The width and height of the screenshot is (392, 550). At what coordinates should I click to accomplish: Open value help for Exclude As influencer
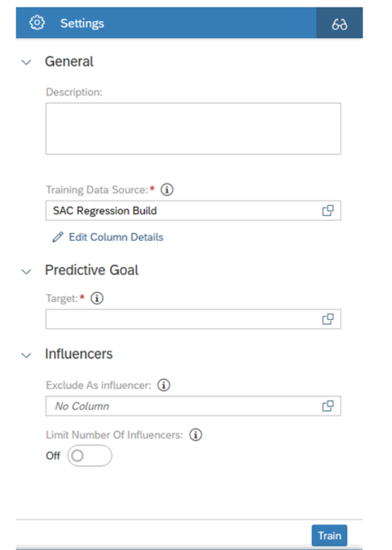coord(328,406)
